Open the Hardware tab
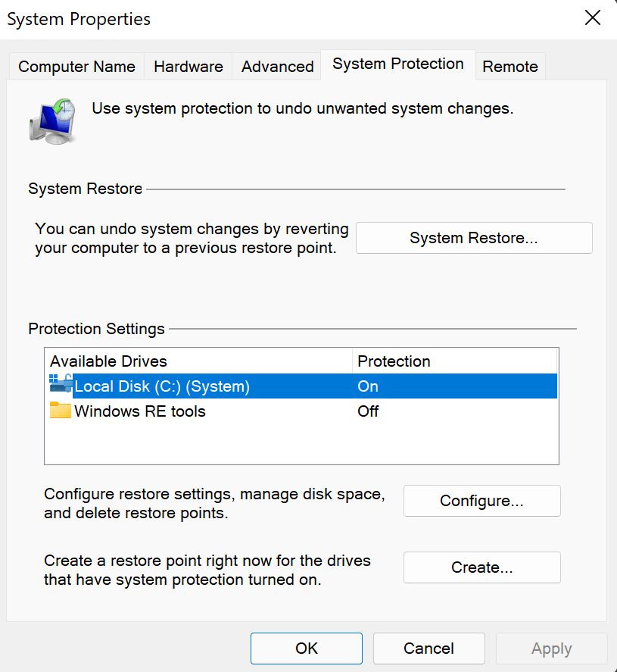This screenshot has height=672, width=617. (188, 67)
